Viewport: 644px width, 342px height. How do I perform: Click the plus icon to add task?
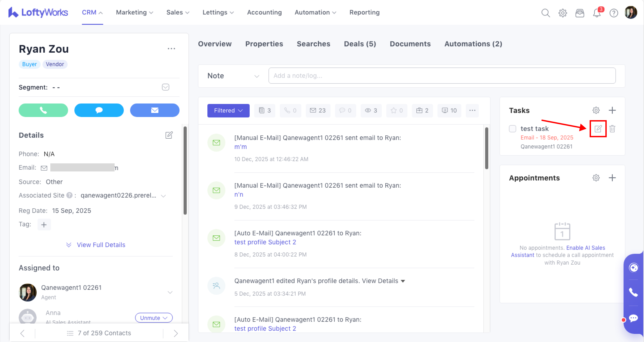point(612,110)
